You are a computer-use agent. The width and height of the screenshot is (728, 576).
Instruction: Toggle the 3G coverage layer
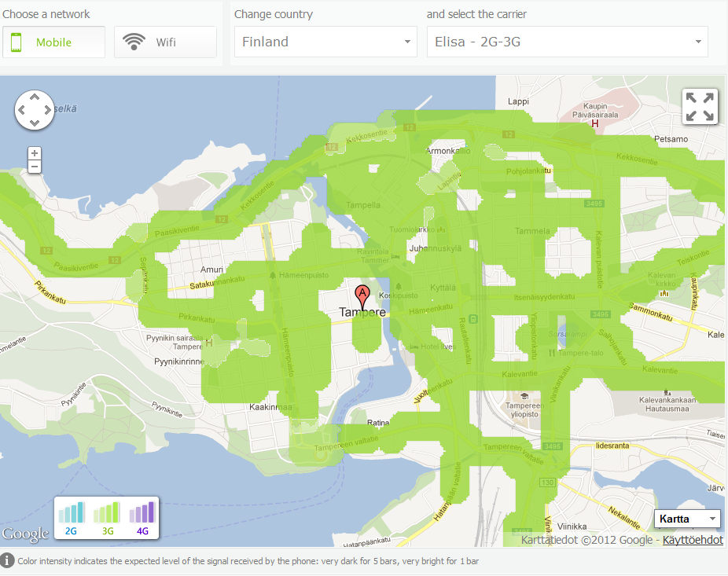tap(107, 518)
